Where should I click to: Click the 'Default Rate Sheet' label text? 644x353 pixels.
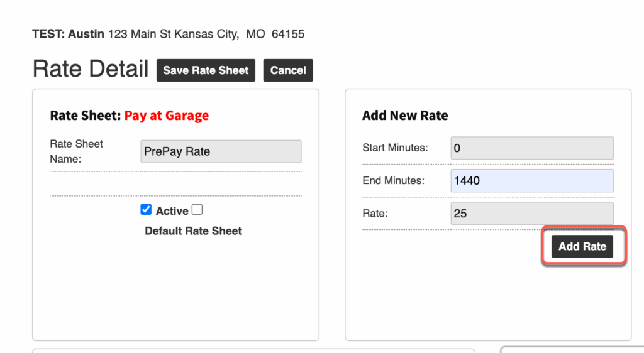pos(193,231)
